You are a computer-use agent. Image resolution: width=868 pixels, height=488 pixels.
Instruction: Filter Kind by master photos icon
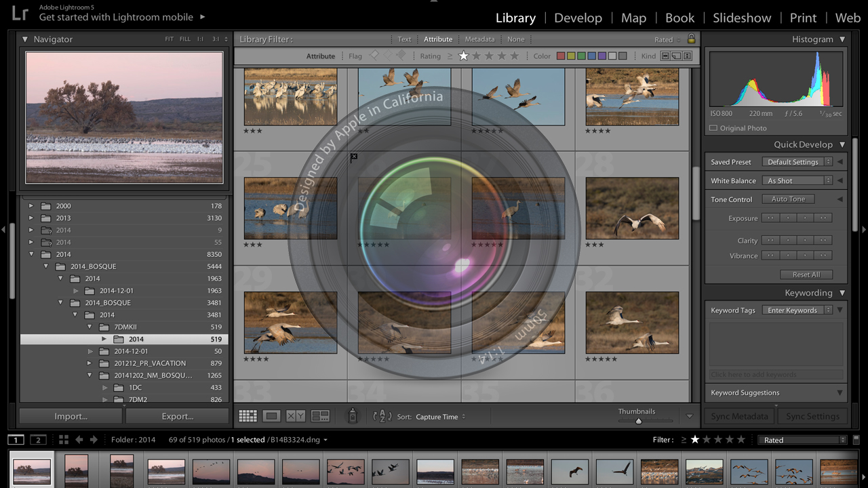(665, 56)
